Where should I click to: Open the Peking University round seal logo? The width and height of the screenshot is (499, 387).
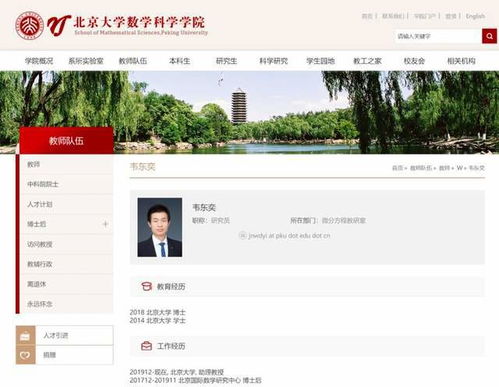30,25
